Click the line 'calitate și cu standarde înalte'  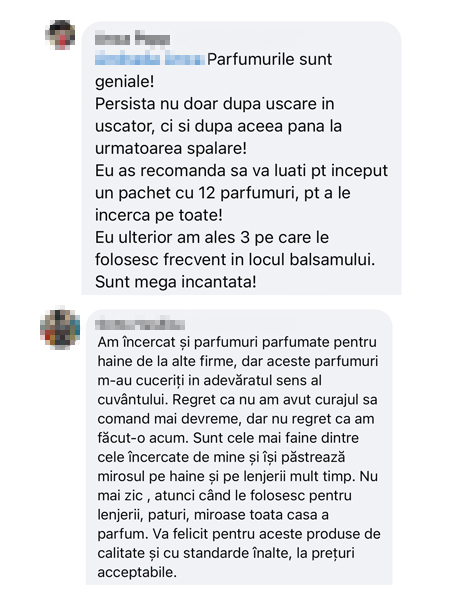pyautogui.click(x=226, y=553)
